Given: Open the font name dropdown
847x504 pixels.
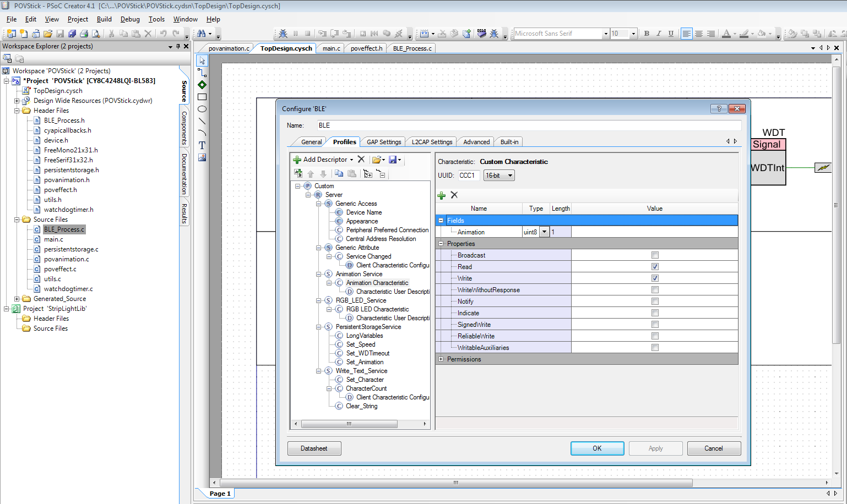Looking at the screenshot, I should (606, 34).
